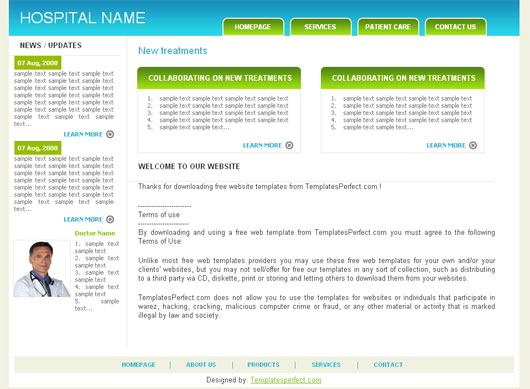This screenshot has height=389, width=530.
Task: Open Learn More under second news item
Action: (83, 219)
